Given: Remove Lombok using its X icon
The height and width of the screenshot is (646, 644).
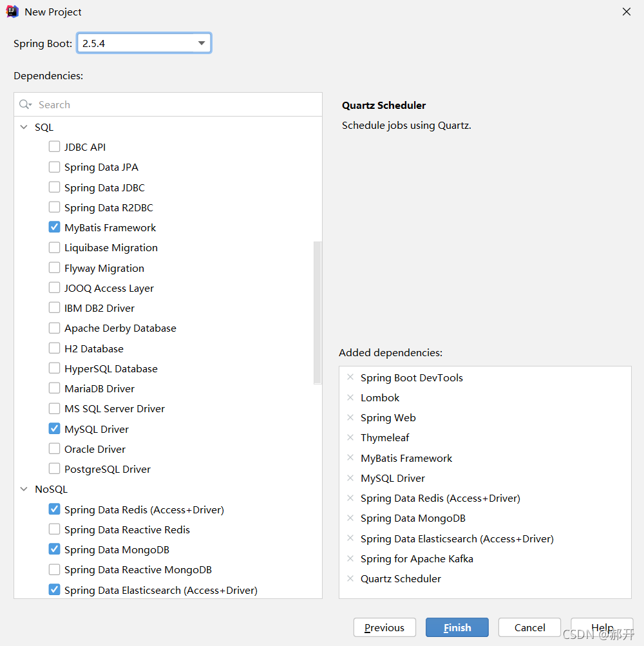Looking at the screenshot, I should click(350, 397).
